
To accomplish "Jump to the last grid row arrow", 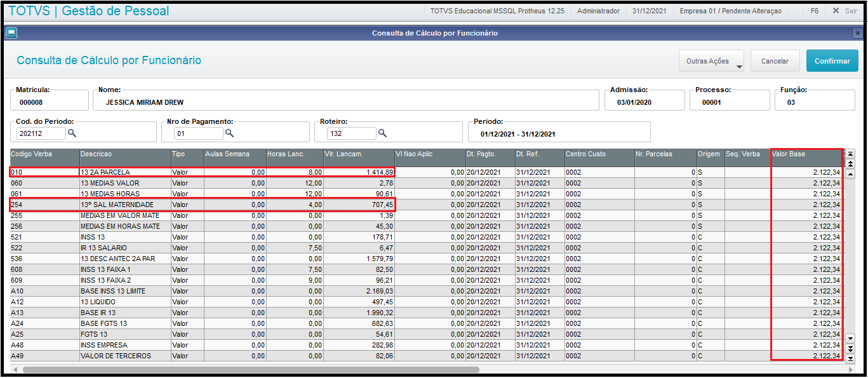I will [851, 359].
